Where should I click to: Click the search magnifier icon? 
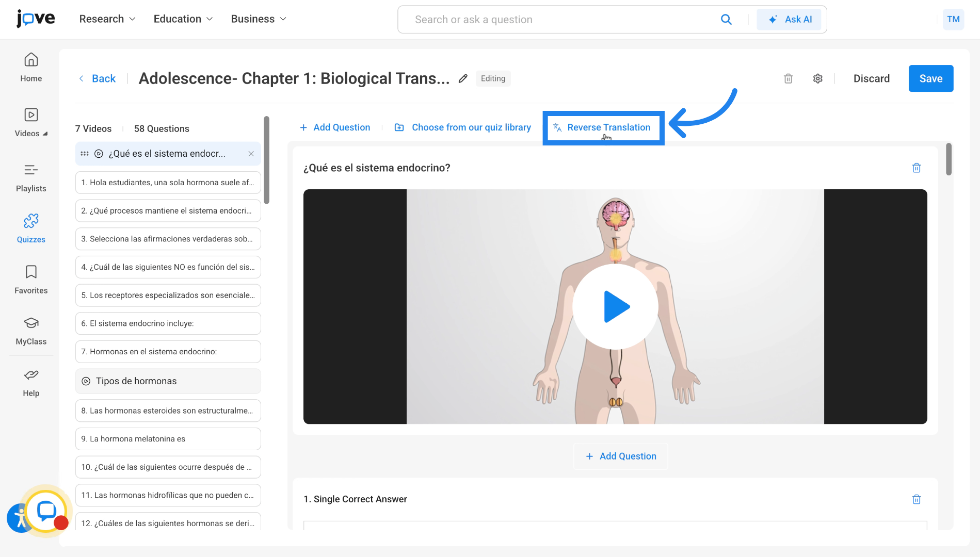726,20
